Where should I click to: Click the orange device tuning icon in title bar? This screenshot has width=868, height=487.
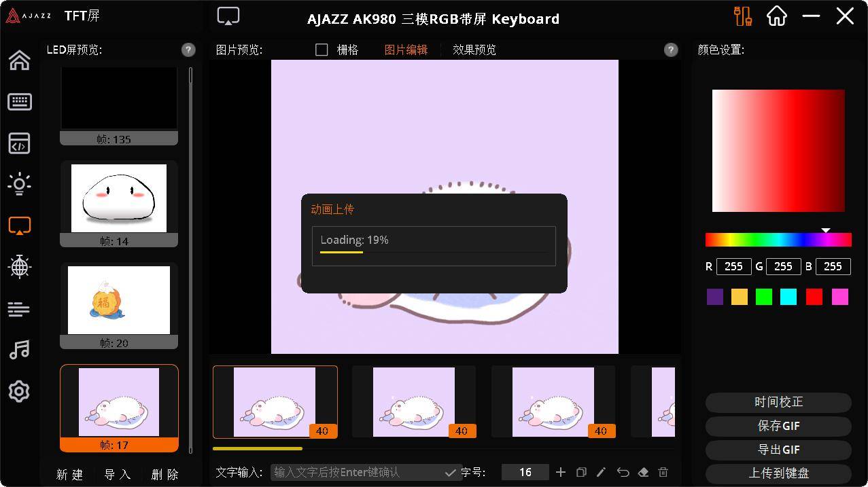743,16
